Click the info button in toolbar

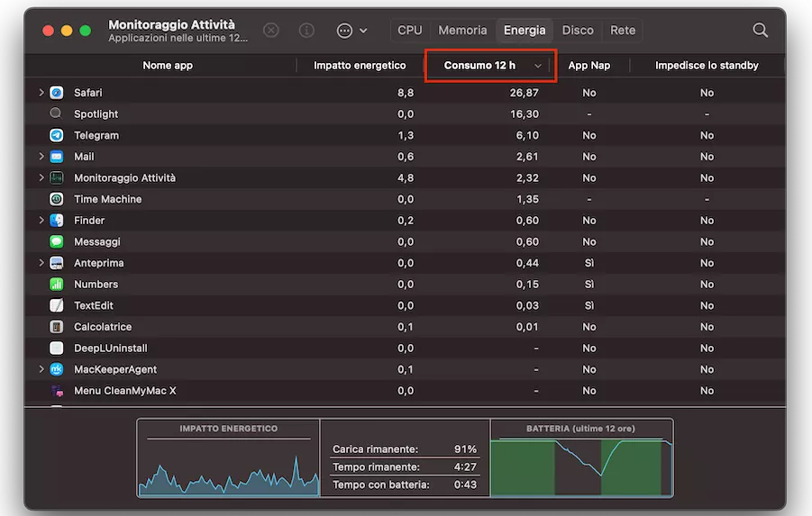306,31
